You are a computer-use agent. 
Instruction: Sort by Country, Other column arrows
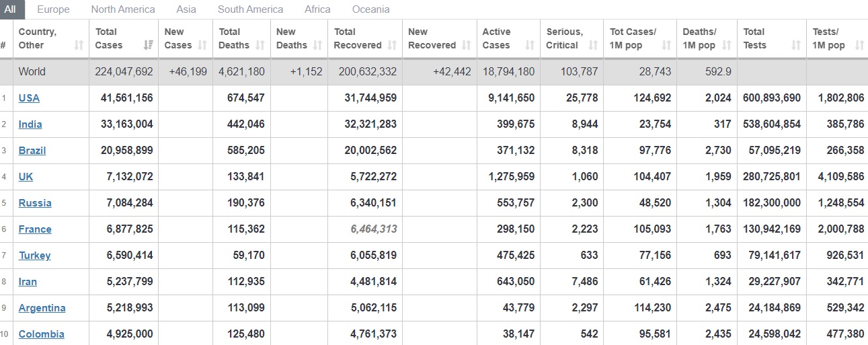79,45
